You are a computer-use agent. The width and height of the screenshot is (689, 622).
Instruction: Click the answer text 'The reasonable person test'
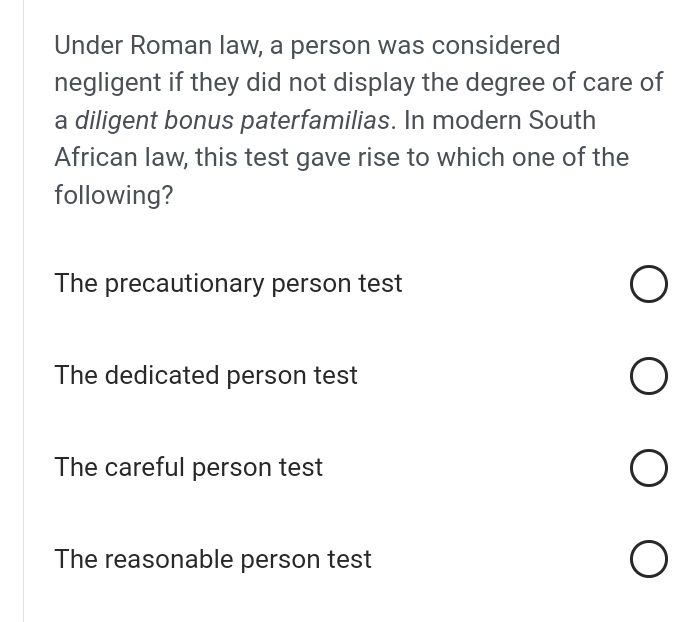coord(212,560)
